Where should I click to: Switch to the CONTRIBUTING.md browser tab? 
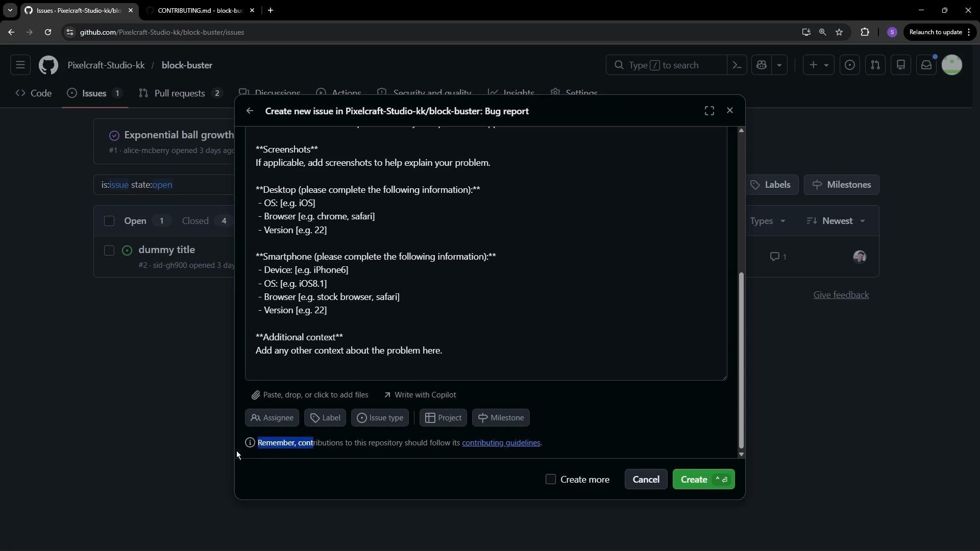(x=199, y=10)
